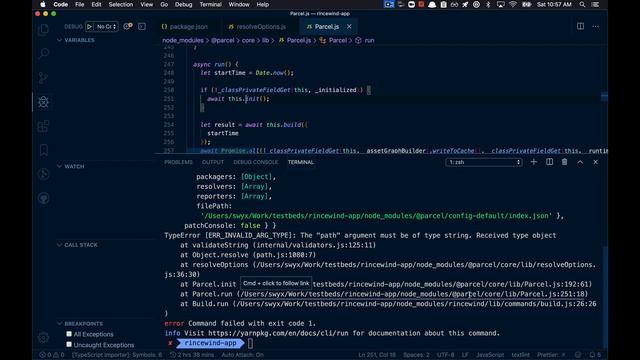Enable the Uncaught Exceptions breakpoint
The image size is (640, 360).
click(x=69, y=344)
